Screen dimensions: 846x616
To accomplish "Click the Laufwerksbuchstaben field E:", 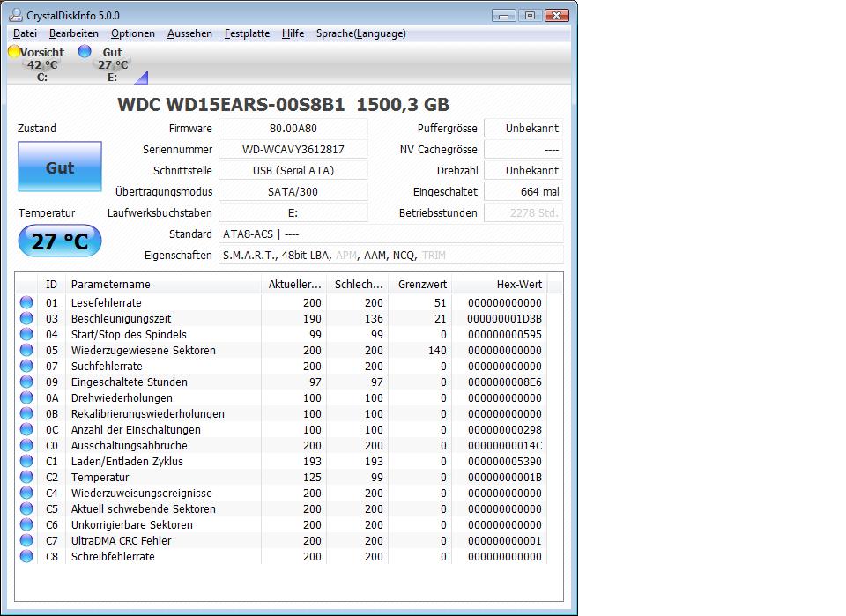I will click(x=293, y=212).
